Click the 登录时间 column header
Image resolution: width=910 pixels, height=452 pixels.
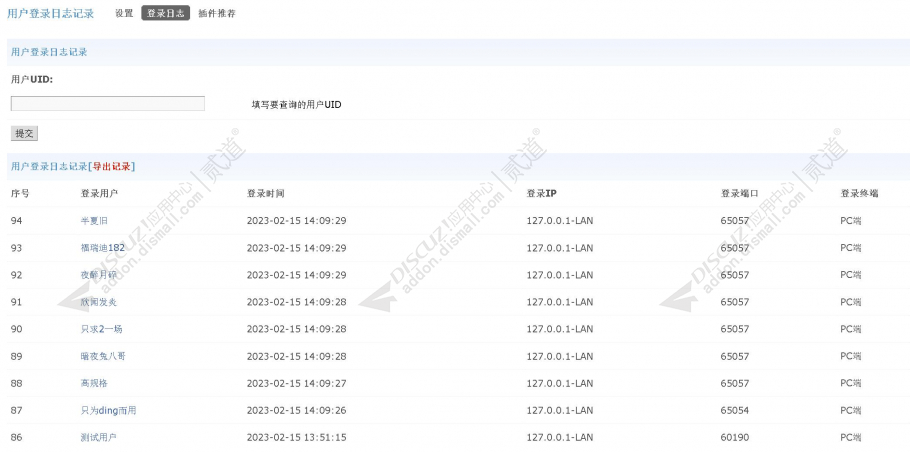click(266, 194)
